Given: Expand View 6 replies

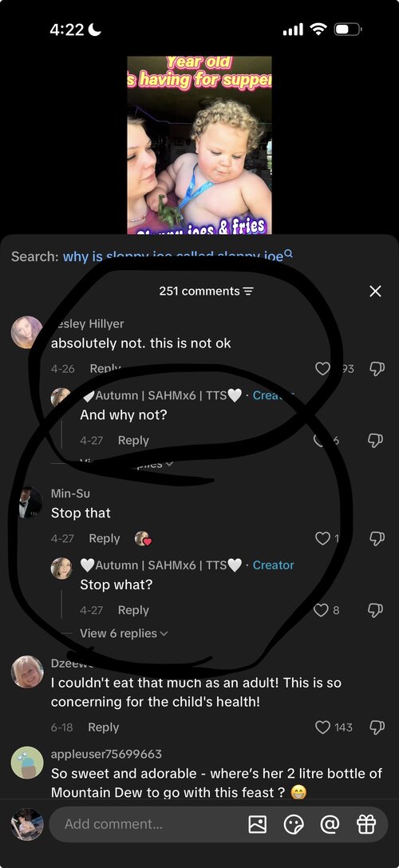Looking at the screenshot, I should [124, 633].
